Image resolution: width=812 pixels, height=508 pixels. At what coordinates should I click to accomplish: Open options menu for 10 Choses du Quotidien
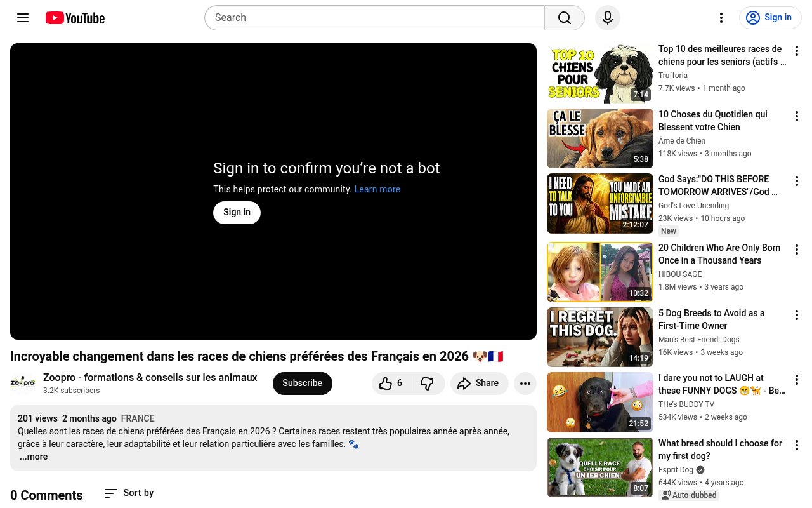[x=797, y=116]
